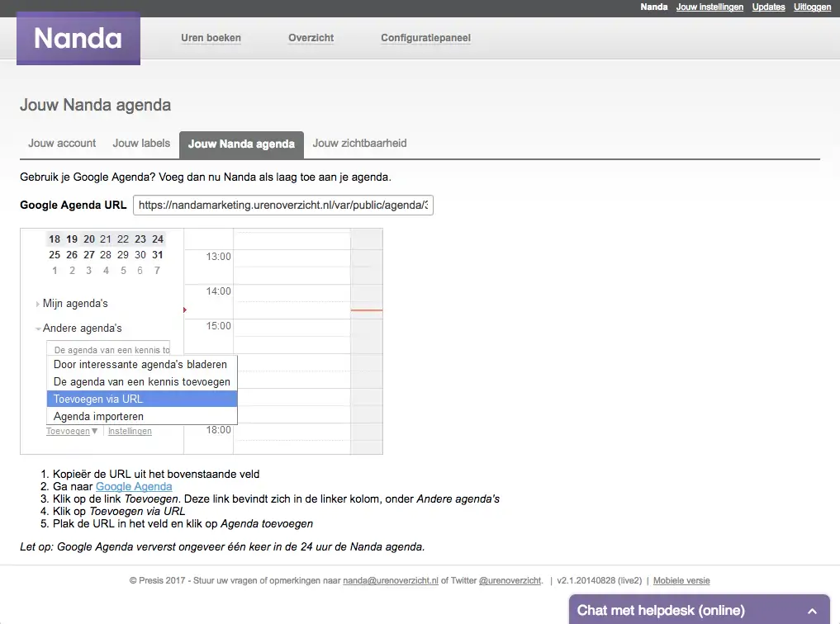Click the Nanda logo

(x=78, y=39)
